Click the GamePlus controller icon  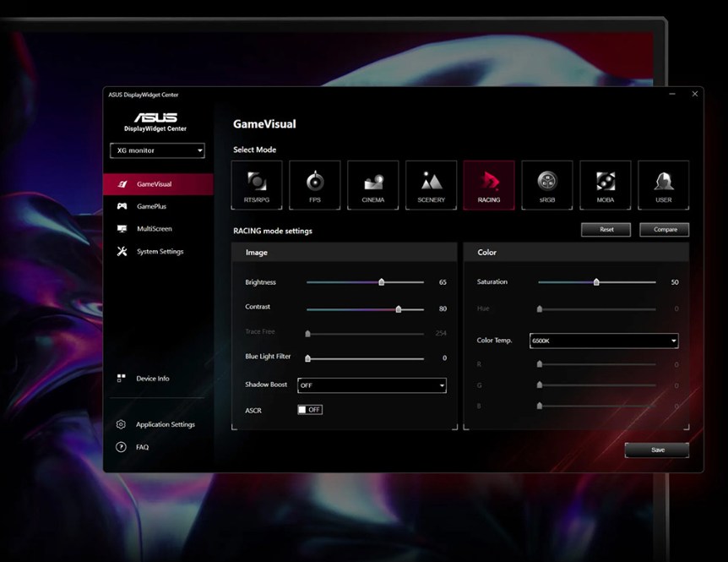click(122, 206)
